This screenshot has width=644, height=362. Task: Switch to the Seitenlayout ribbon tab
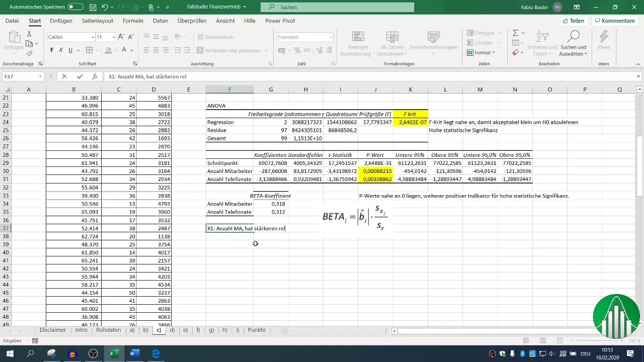(x=99, y=21)
